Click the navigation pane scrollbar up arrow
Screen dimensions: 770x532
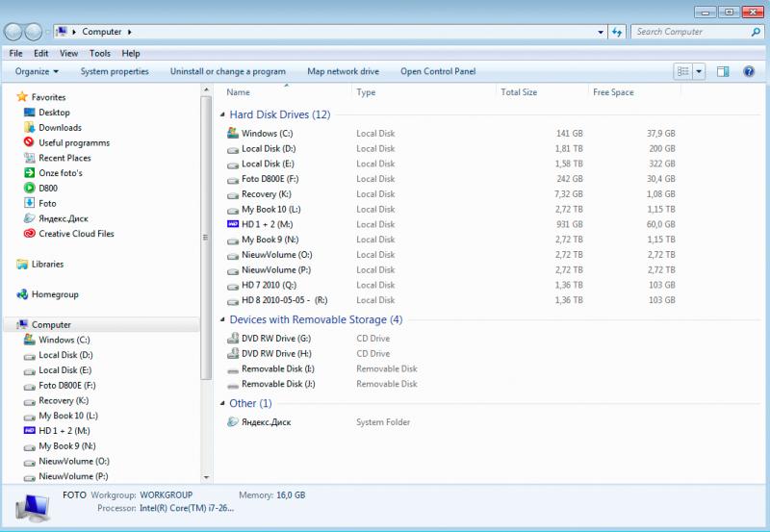click(x=206, y=90)
